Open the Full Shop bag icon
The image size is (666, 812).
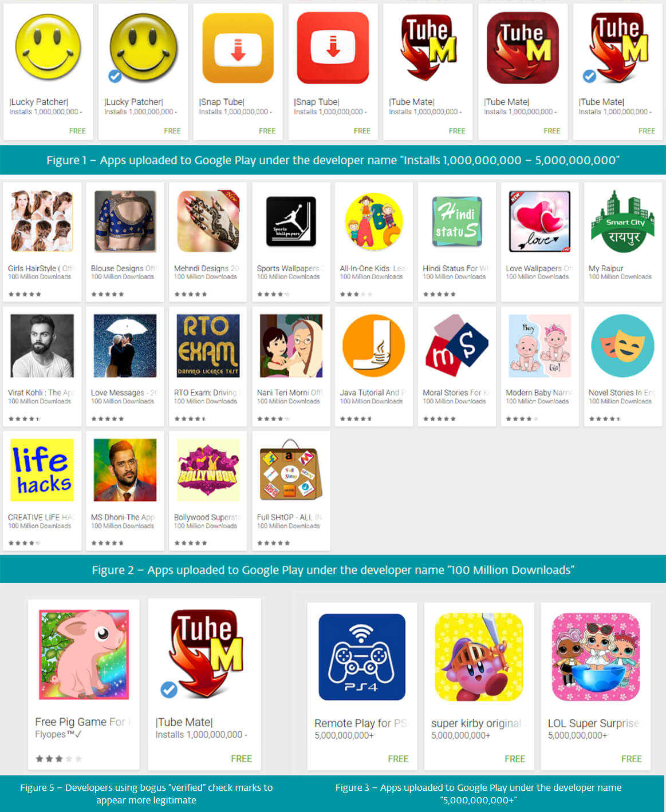pos(291,470)
